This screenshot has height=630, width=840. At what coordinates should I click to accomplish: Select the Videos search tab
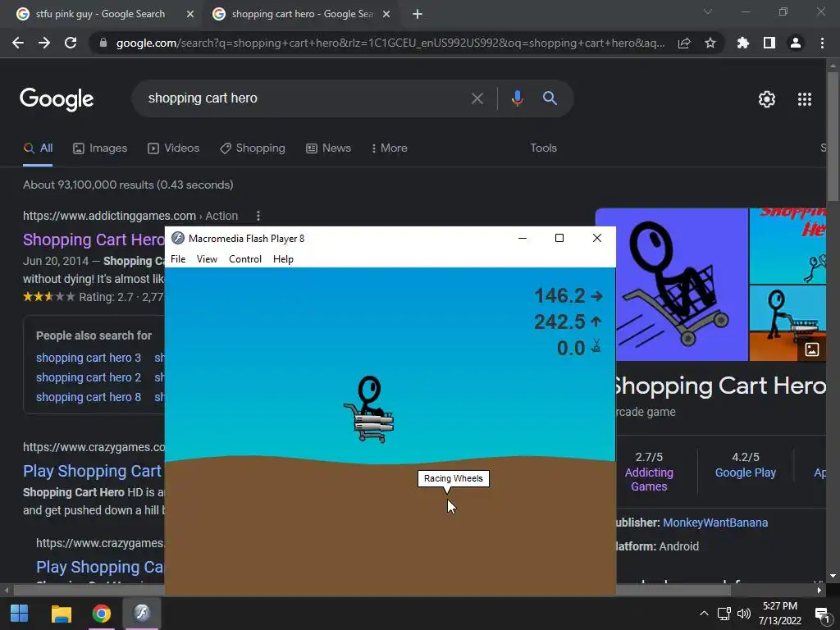174,148
